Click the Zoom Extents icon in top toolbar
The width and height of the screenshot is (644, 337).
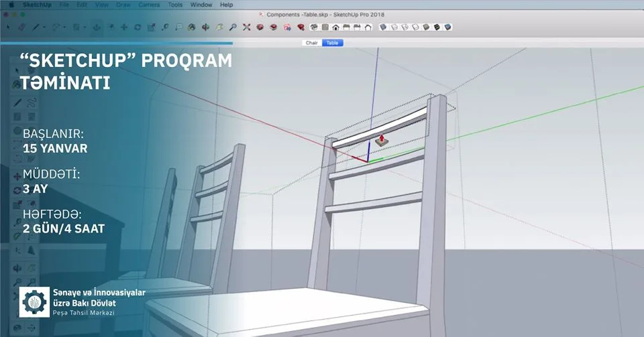point(246,27)
